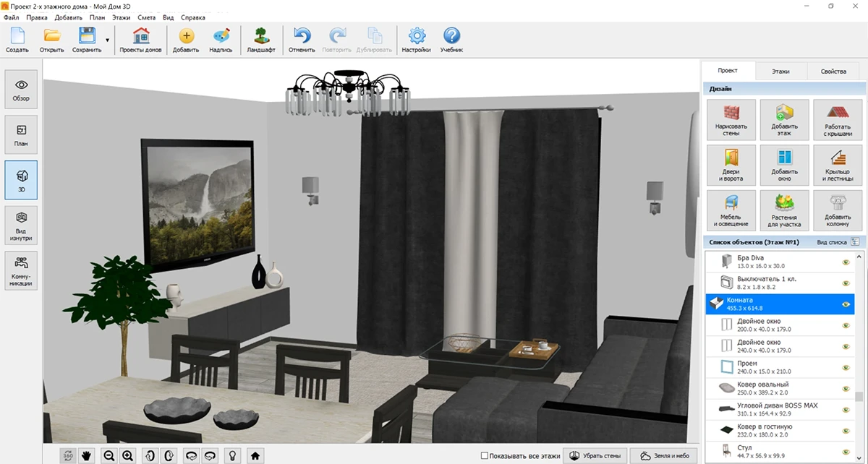
Task: Zoom in with plus magnifier
Action: click(x=128, y=455)
